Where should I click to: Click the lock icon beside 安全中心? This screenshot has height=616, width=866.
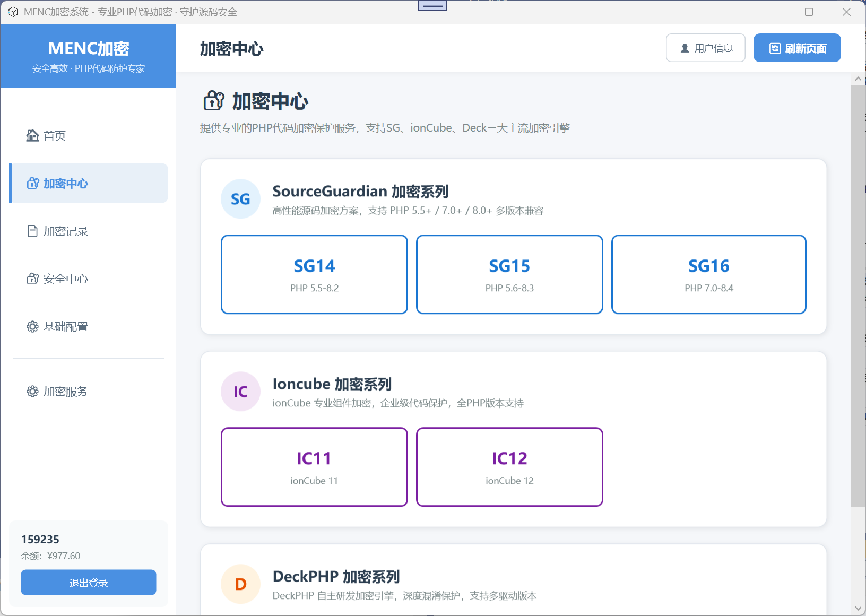(x=33, y=279)
